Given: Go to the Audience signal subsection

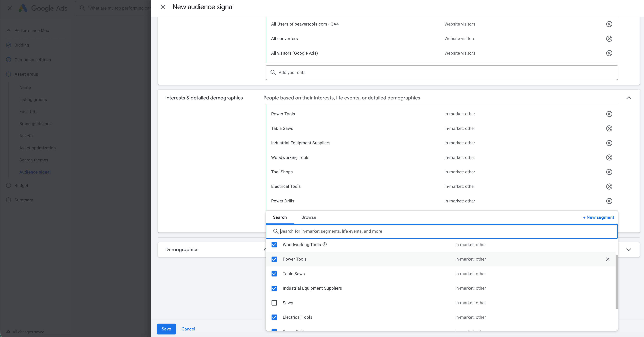Looking at the screenshot, I should (35, 172).
